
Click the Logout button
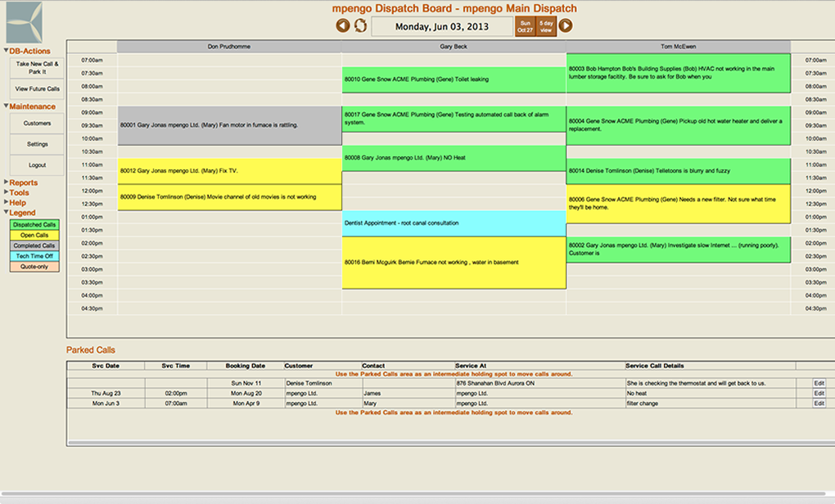tap(37, 165)
